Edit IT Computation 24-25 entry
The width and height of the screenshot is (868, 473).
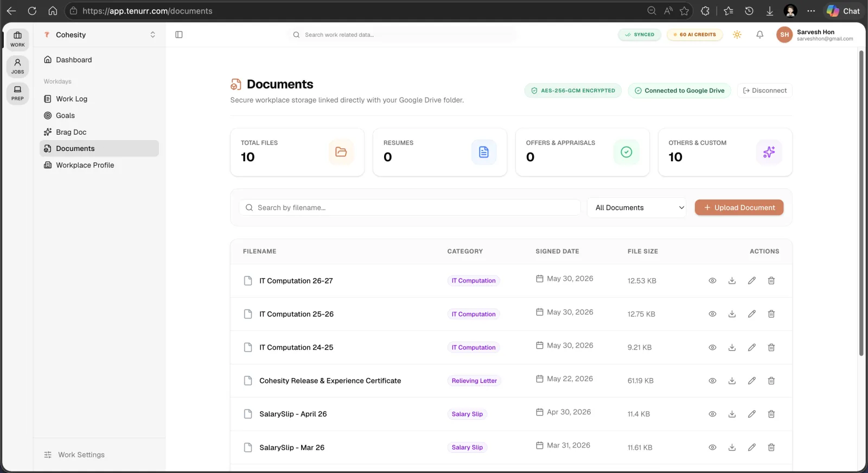[x=752, y=348]
